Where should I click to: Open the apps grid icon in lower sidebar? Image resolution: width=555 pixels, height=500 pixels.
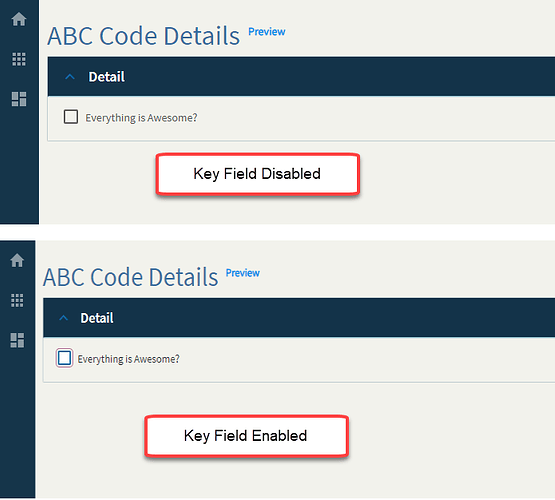(x=17, y=300)
